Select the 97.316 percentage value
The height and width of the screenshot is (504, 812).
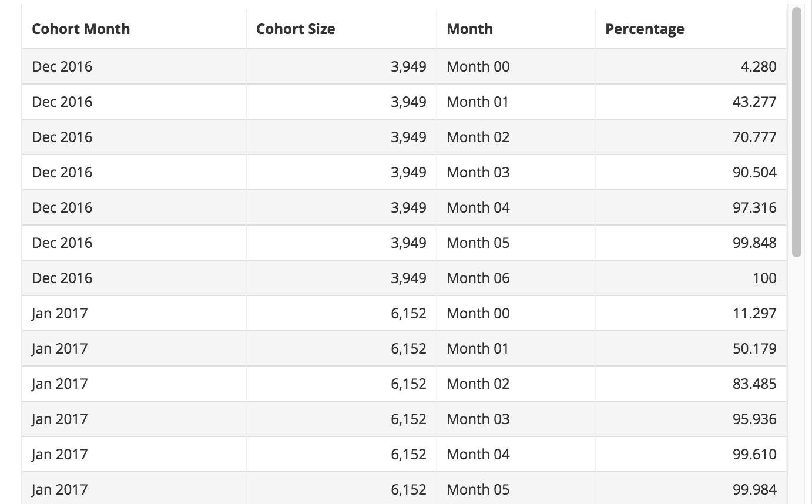pos(754,208)
